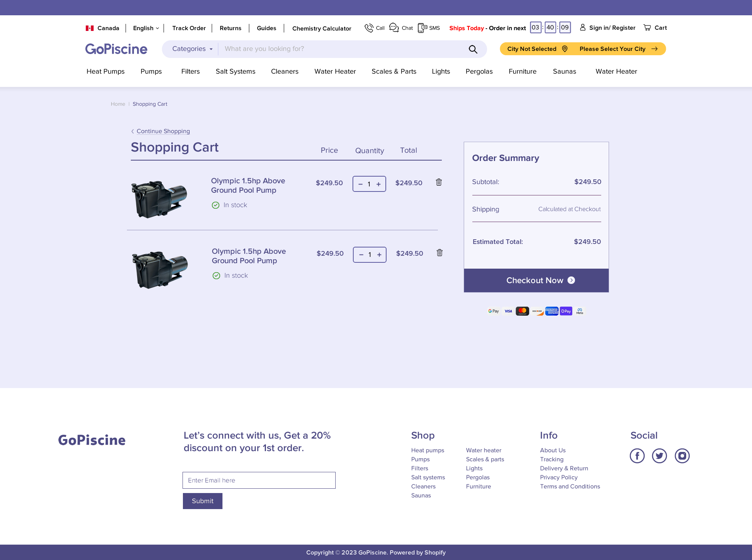Click the SMS phone message icon
Screen dimensions: 752x560
click(x=422, y=28)
